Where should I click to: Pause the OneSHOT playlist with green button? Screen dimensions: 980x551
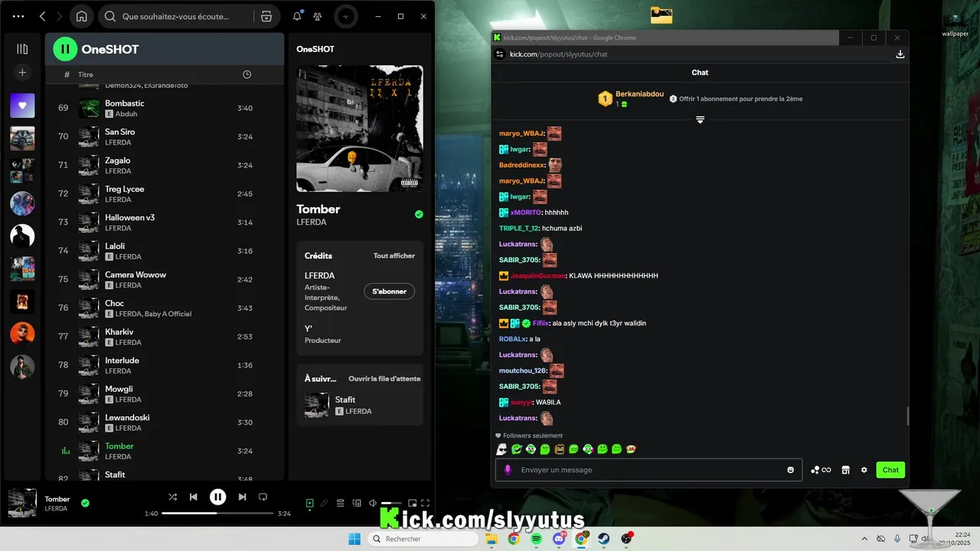click(65, 49)
